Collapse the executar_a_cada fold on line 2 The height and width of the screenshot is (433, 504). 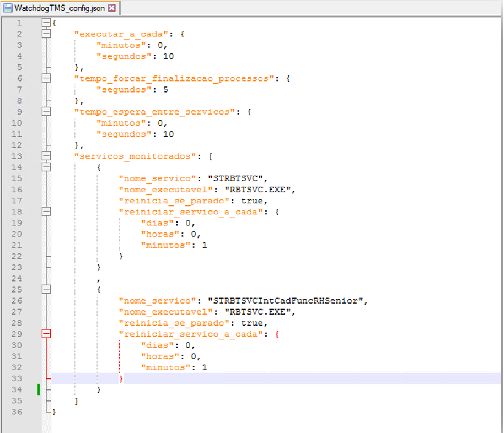(x=46, y=34)
